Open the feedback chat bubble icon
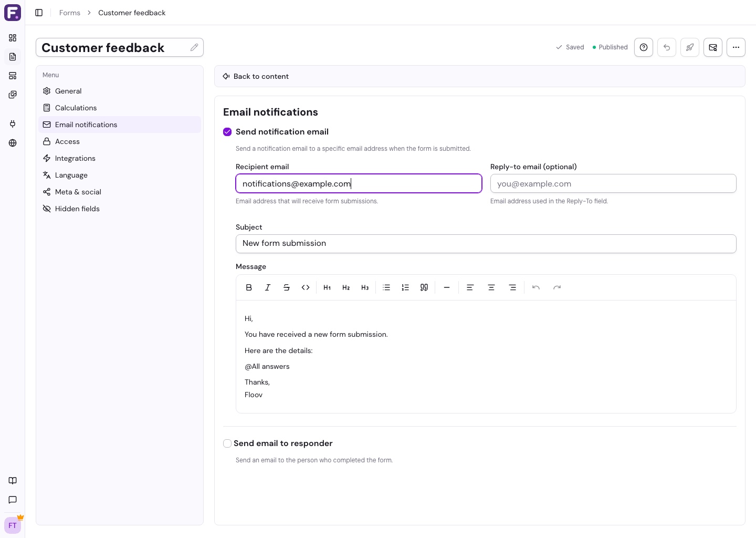Image resolution: width=756 pixels, height=538 pixels. [13, 500]
